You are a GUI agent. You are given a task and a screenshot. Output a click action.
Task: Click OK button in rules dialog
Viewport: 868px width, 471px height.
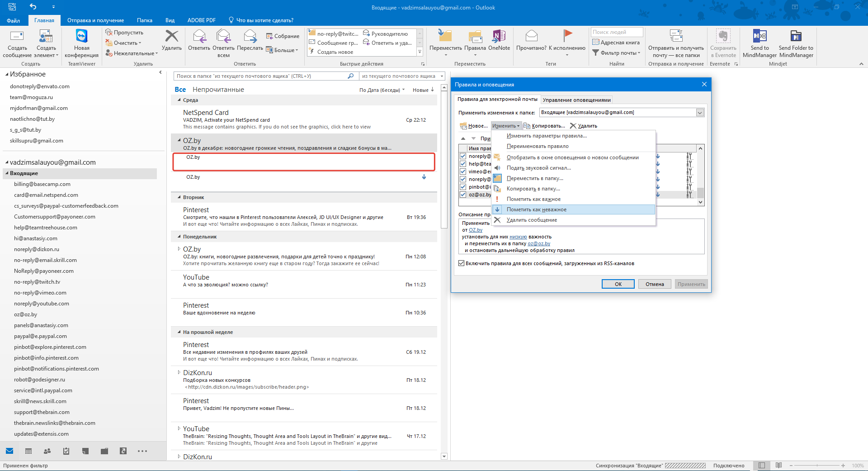(618, 284)
